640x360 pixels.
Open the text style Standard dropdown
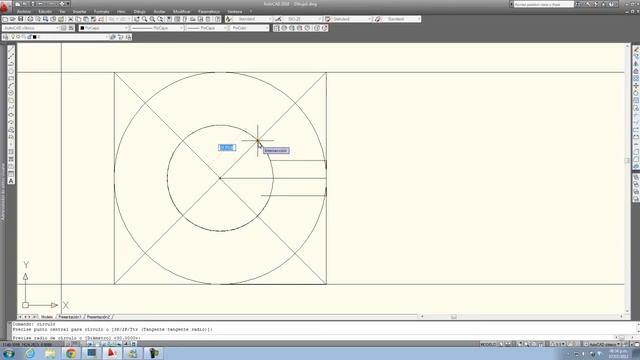[x=252, y=19]
